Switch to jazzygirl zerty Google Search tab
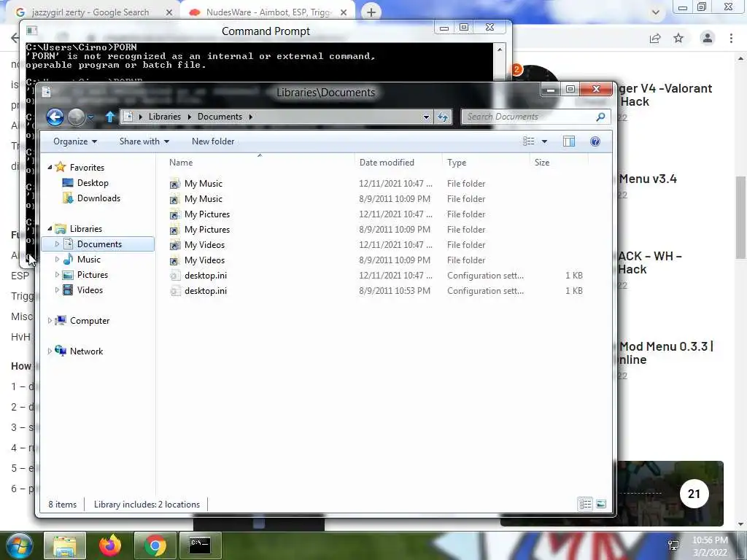 (x=90, y=12)
